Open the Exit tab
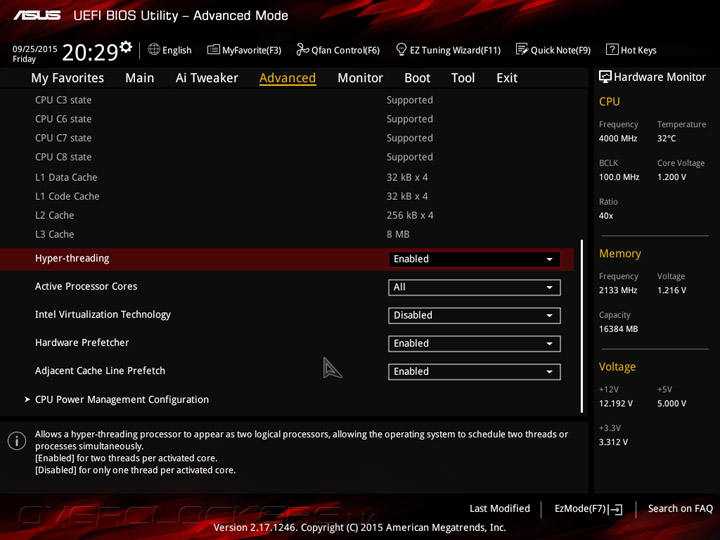720x540 pixels. (x=506, y=78)
